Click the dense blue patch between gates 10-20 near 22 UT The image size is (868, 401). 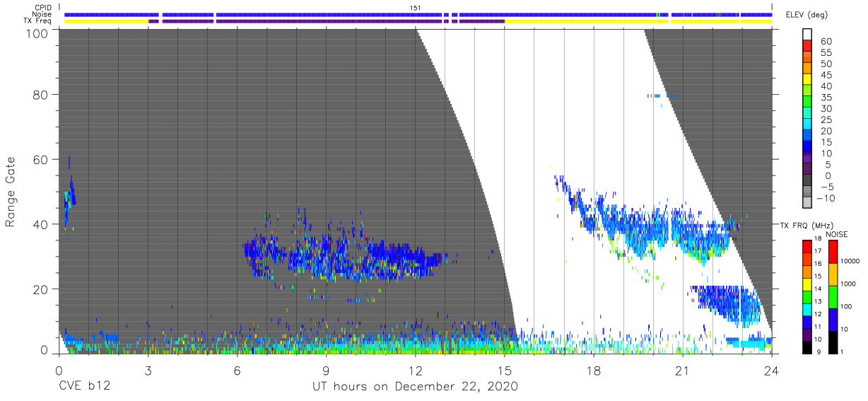tap(726, 306)
